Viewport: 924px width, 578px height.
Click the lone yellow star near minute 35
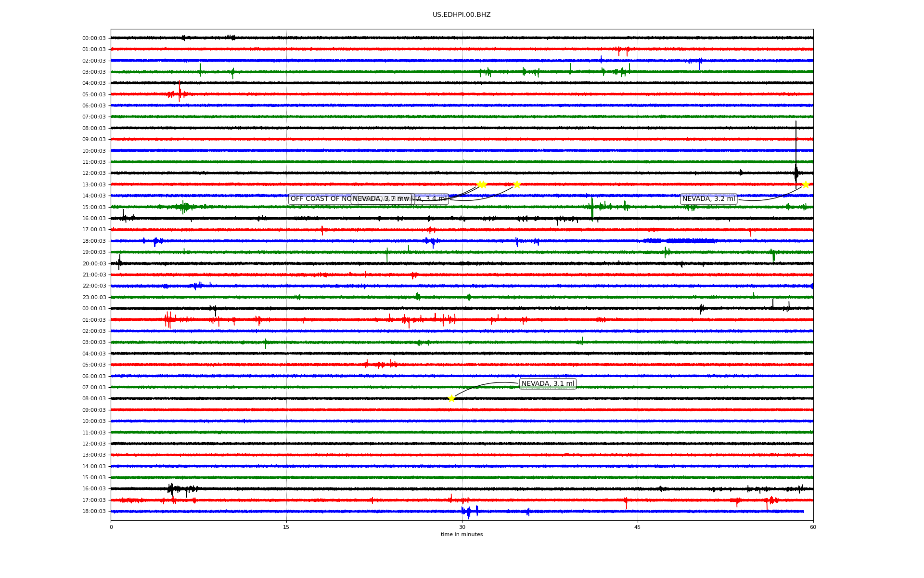click(x=517, y=184)
